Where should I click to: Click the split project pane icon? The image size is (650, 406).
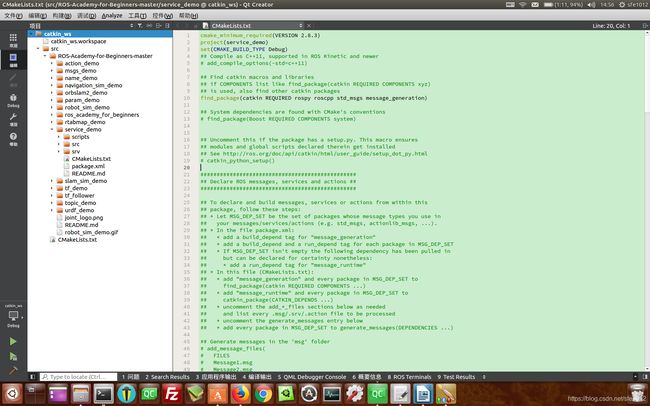pyautogui.click(x=158, y=26)
